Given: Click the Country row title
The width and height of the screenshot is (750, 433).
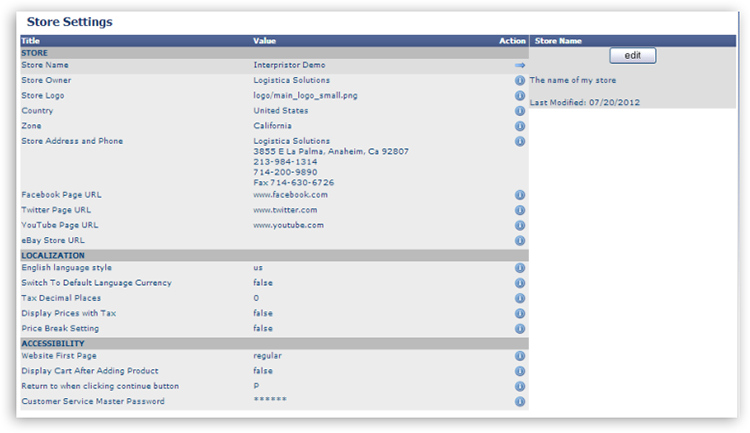Looking at the screenshot, I should coord(37,111).
